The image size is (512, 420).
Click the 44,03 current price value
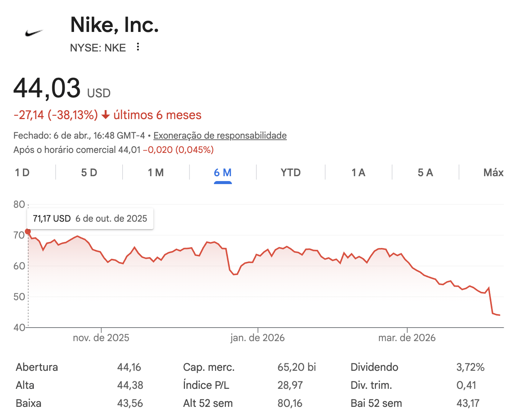tap(47, 88)
